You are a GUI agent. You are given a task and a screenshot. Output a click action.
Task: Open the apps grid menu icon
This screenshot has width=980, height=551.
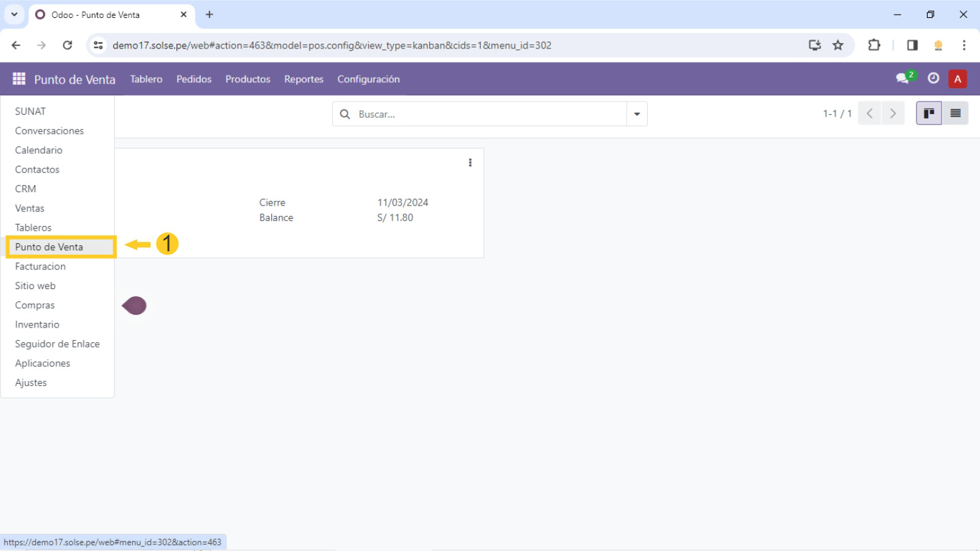(19, 79)
